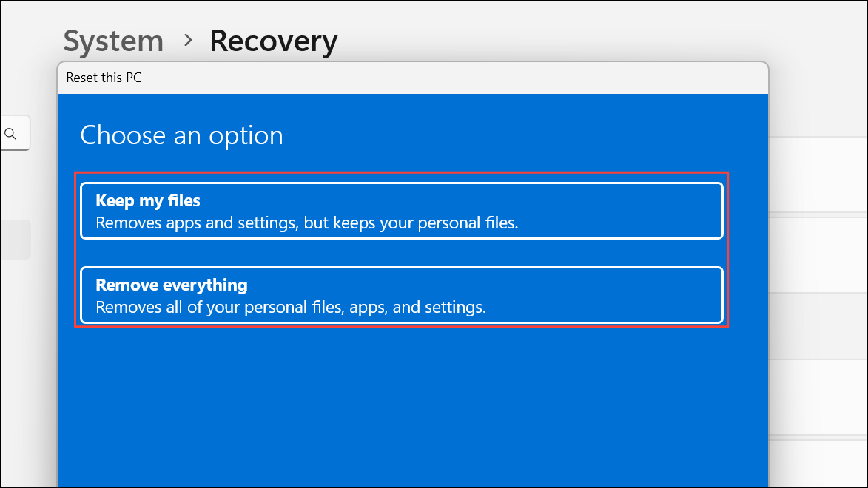Click inside the red highlighted options area
The height and width of the screenshot is (488, 868).
pyautogui.click(x=400, y=251)
